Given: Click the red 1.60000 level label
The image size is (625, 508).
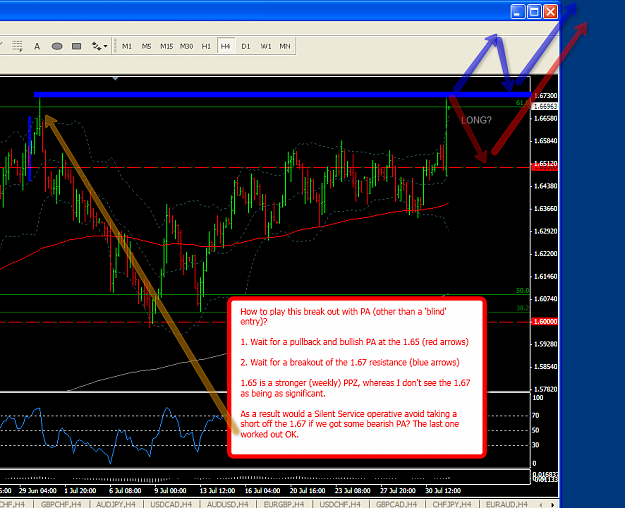Looking at the screenshot, I should click(x=545, y=321).
